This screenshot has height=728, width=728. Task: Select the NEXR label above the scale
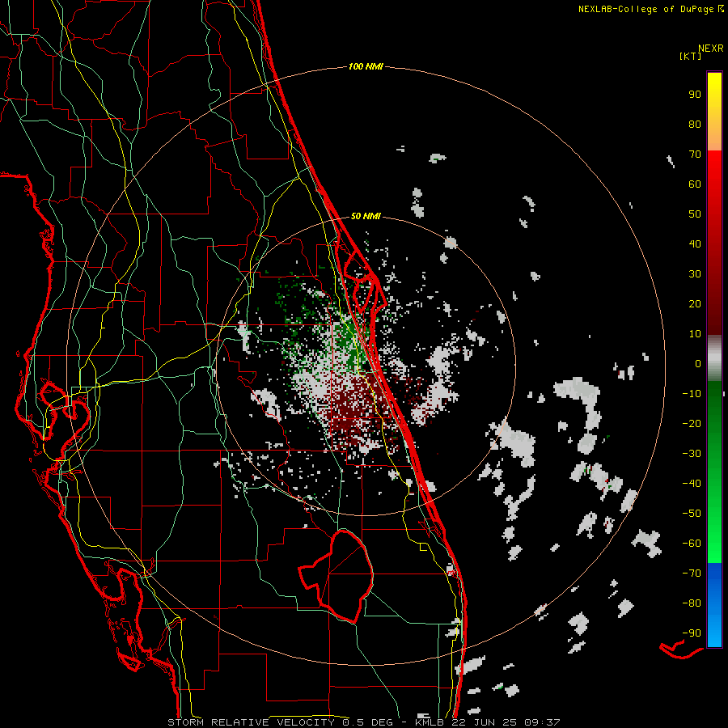point(711,49)
